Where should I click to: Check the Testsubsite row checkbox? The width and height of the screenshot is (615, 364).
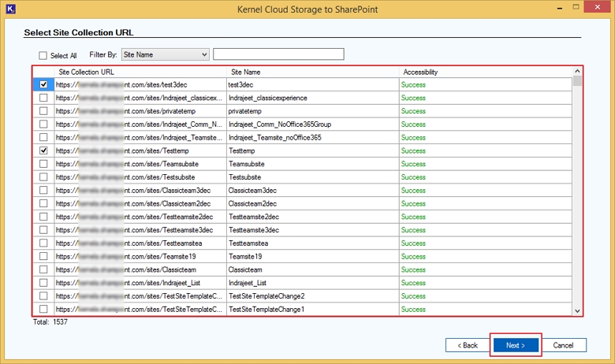(43, 176)
